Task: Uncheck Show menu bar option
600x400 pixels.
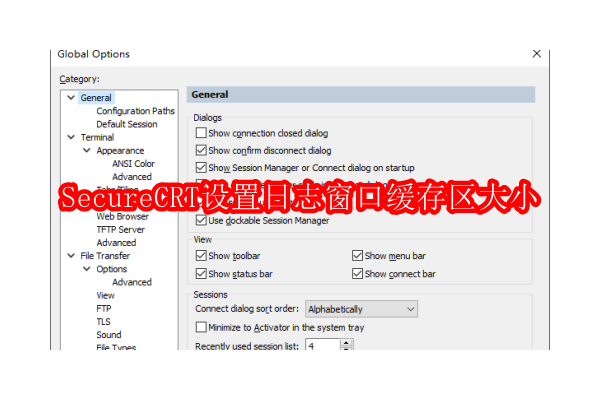Action: [x=357, y=255]
